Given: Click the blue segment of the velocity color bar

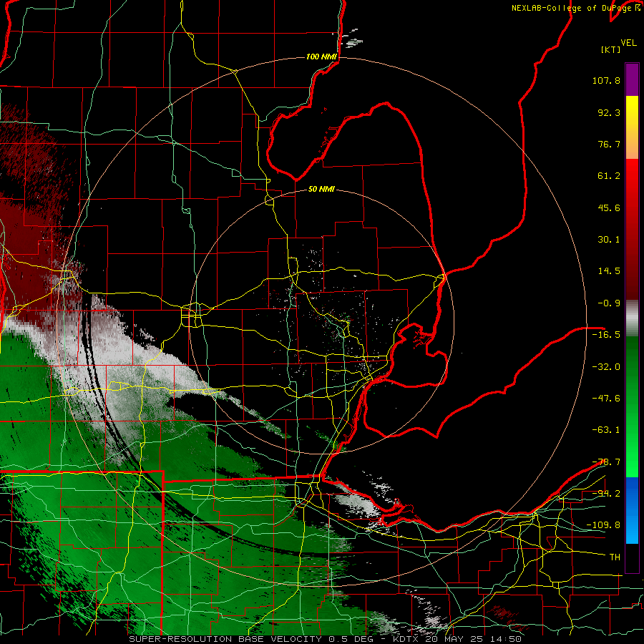Looking at the screenshot, I should tap(632, 510).
